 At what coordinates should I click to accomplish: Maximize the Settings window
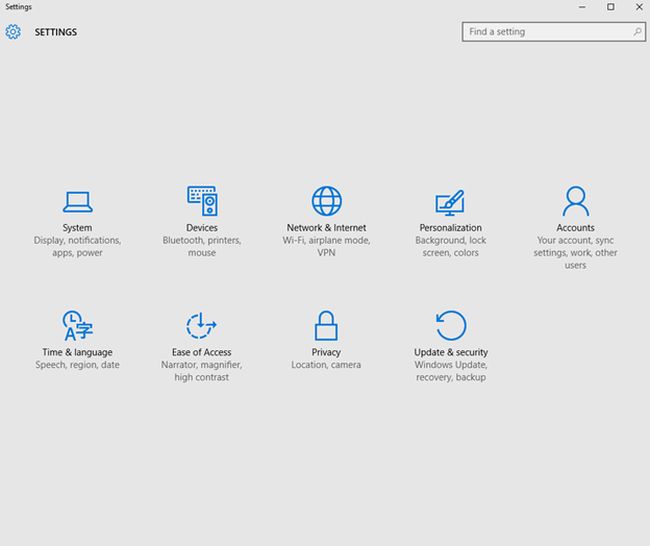(x=611, y=7)
